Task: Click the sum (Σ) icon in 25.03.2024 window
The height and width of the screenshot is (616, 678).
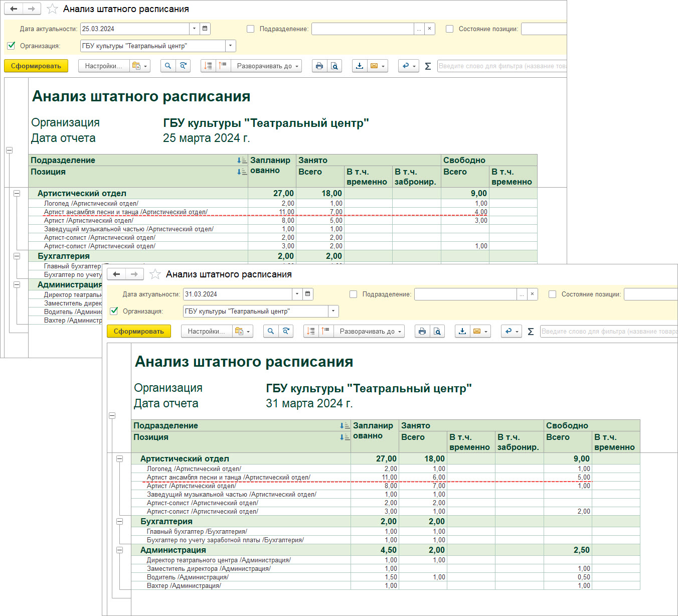Action: (428, 66)
